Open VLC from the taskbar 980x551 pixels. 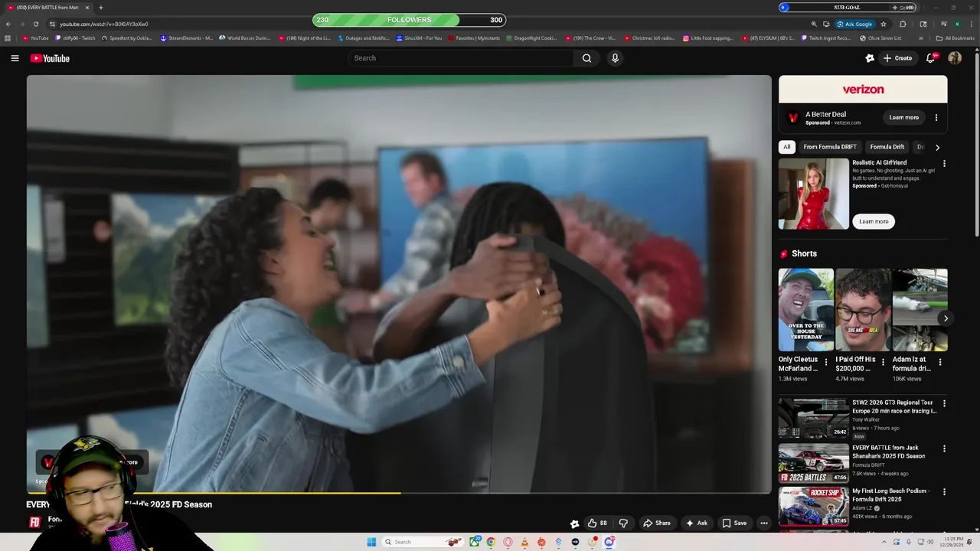click(x=524, y=542)
